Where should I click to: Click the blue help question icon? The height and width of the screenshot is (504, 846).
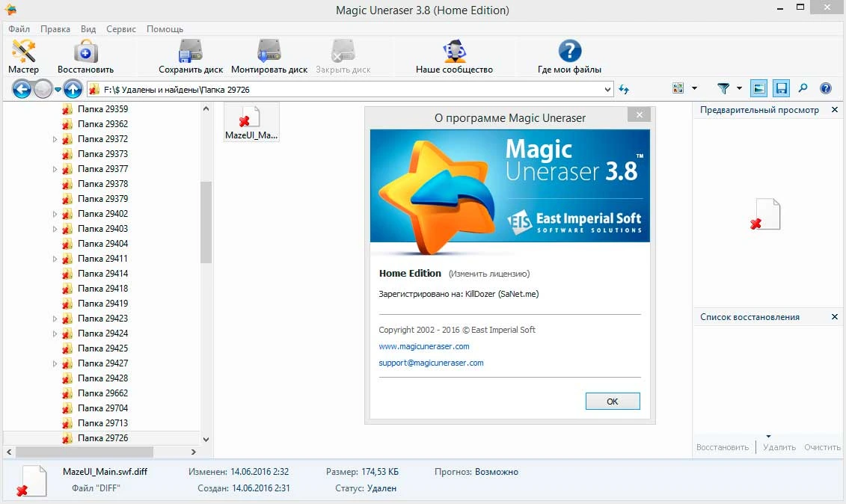[x=826, y=88]
